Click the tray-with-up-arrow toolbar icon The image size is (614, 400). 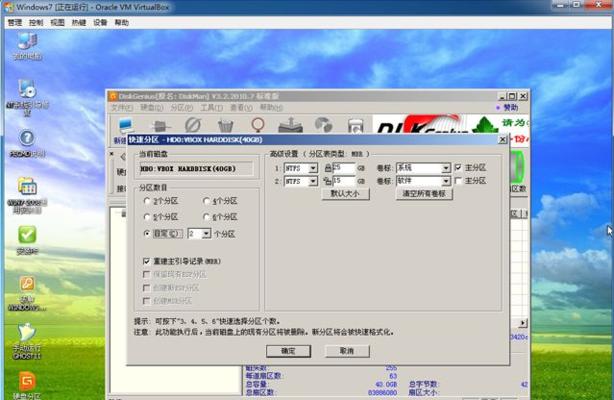point(290,125)
